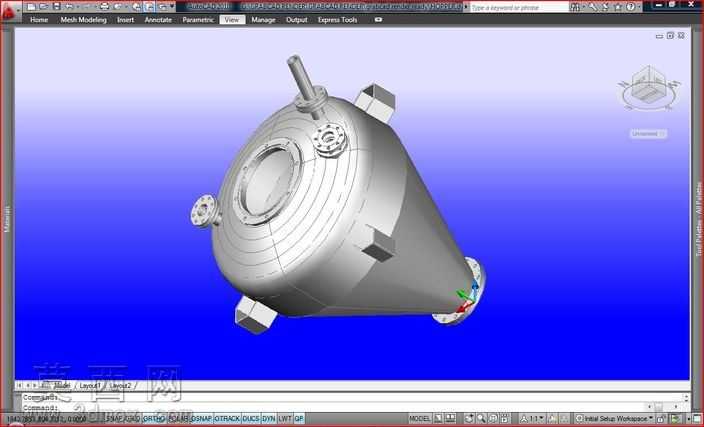Open the Tool Palettes side bar
The width and height of the screenshot is (704, 427).
(x=699, y=219)
